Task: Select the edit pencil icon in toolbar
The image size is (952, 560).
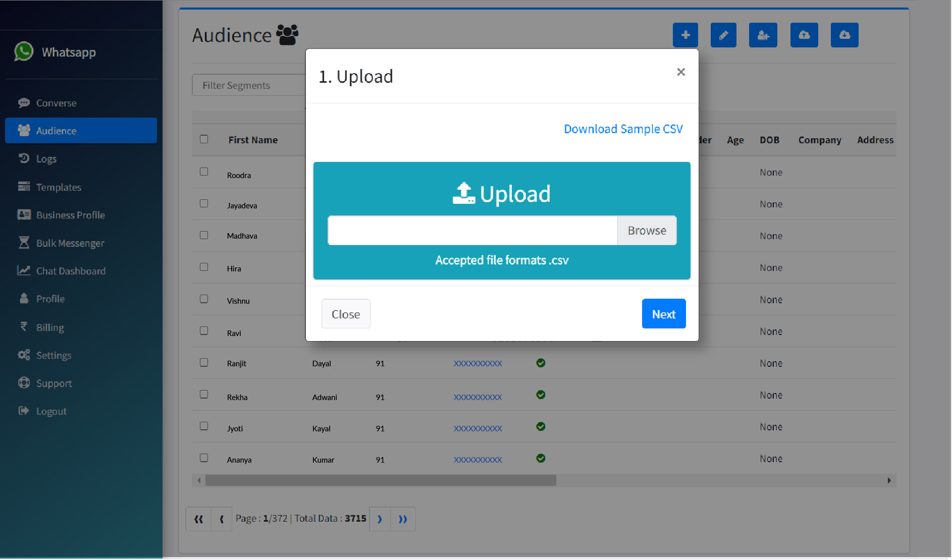Action: 723,35
